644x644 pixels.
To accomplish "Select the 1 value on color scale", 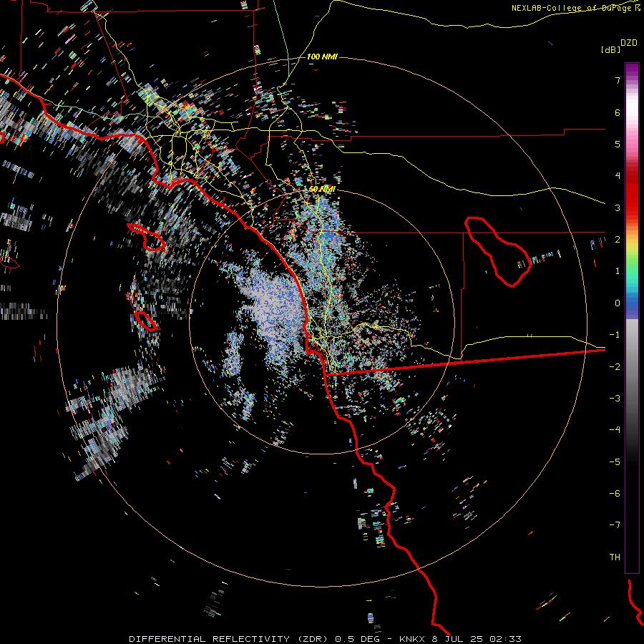I will click(x=618, y=271).
